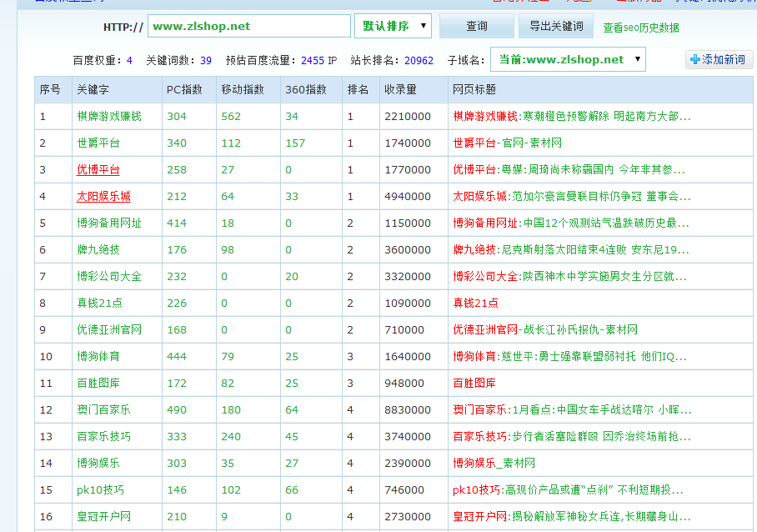Click the 棋牌游戏赚钱 keyword
Screen dimensions: 757x532
(109, 117)
